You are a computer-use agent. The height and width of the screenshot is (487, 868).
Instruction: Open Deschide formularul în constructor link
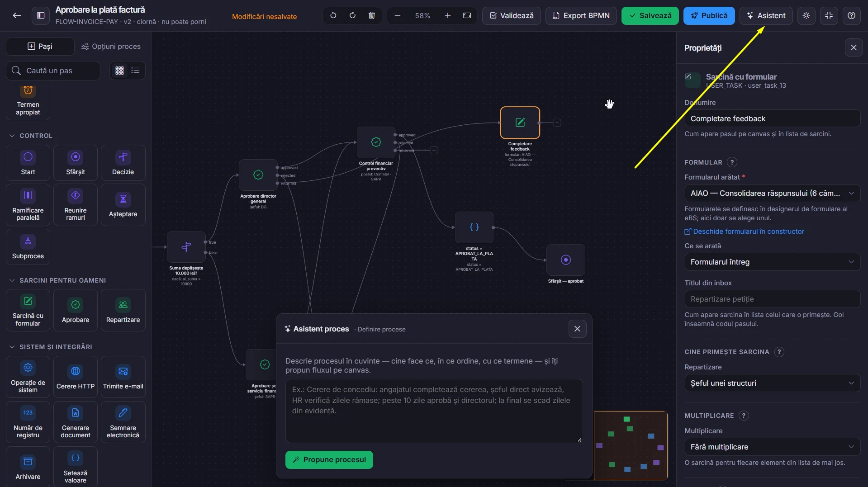744,232
